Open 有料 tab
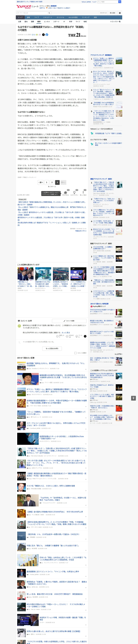Screen dimensions: 138x644 [x=95, y=17]
